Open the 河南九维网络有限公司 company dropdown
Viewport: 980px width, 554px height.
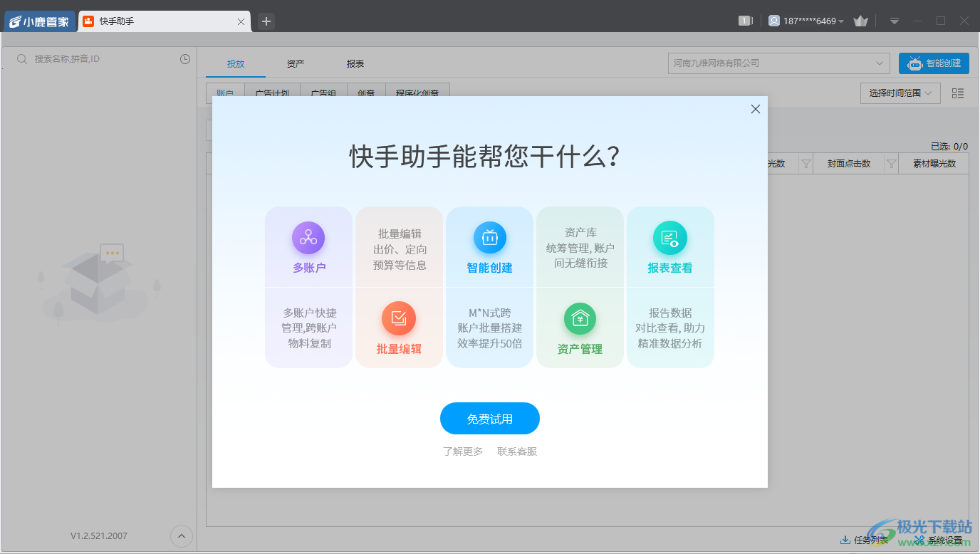click(779, 63)
